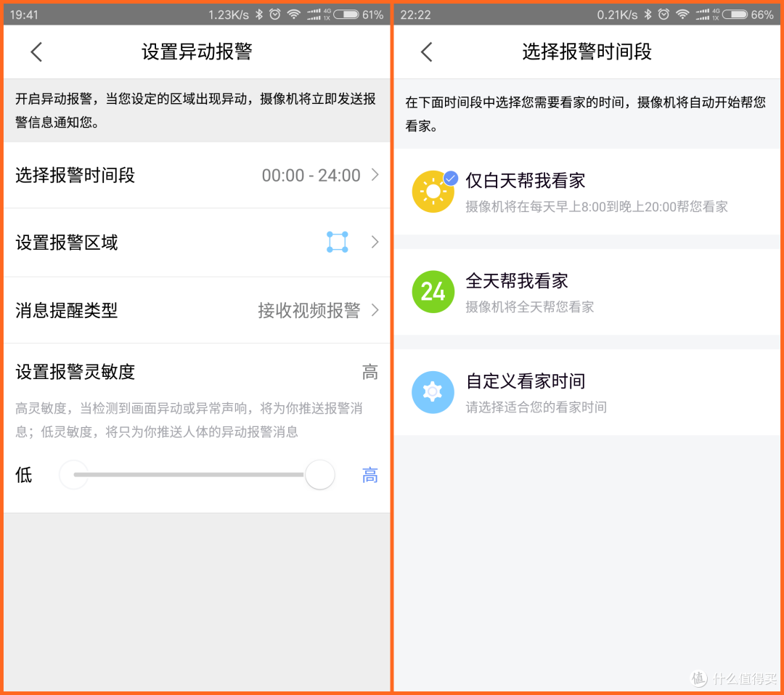
Task: Tap the green 24 all-day icon
Action: [433, 292]
